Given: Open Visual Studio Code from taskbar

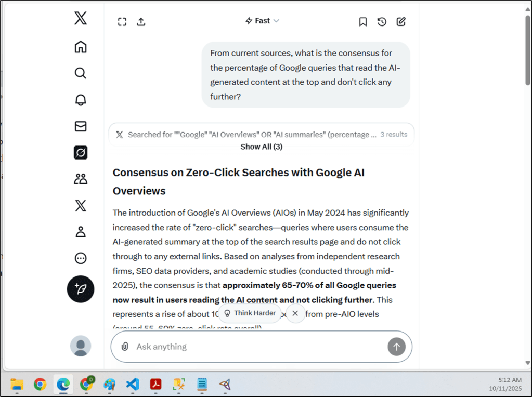Looking at the screenshot, I should [133, 385].
